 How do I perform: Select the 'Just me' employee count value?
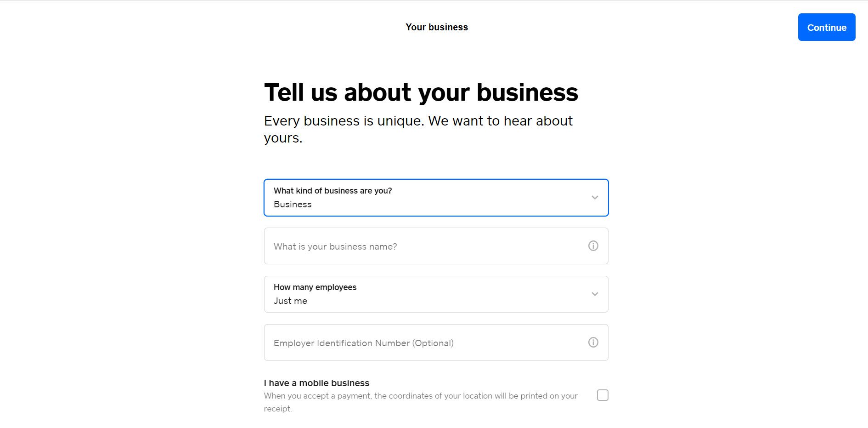click(290, 301)
